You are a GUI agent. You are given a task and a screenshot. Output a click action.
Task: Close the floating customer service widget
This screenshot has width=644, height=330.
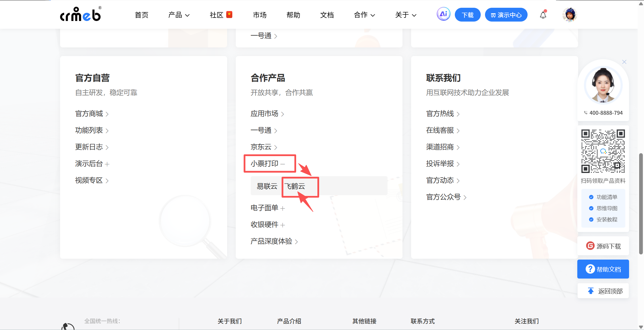point(624,62)
